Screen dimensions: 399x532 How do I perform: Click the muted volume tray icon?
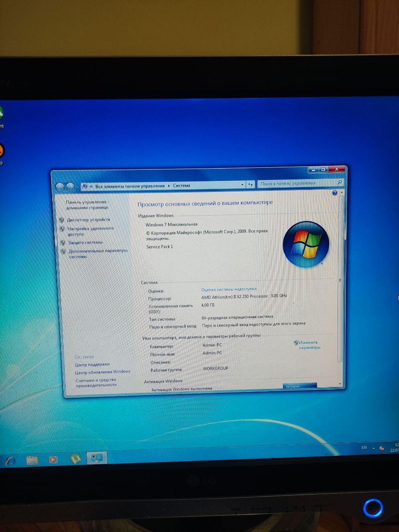pyautogui.click(x=382, y=448)
